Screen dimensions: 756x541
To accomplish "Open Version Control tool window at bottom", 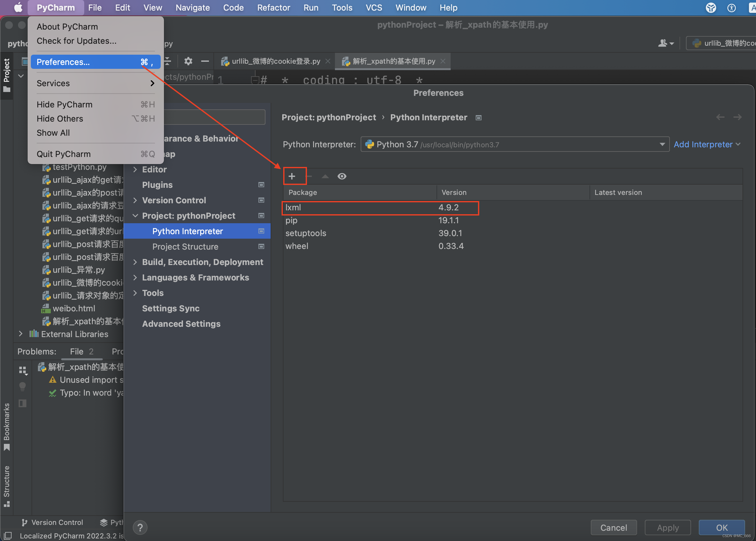I will tap(52, 522).
